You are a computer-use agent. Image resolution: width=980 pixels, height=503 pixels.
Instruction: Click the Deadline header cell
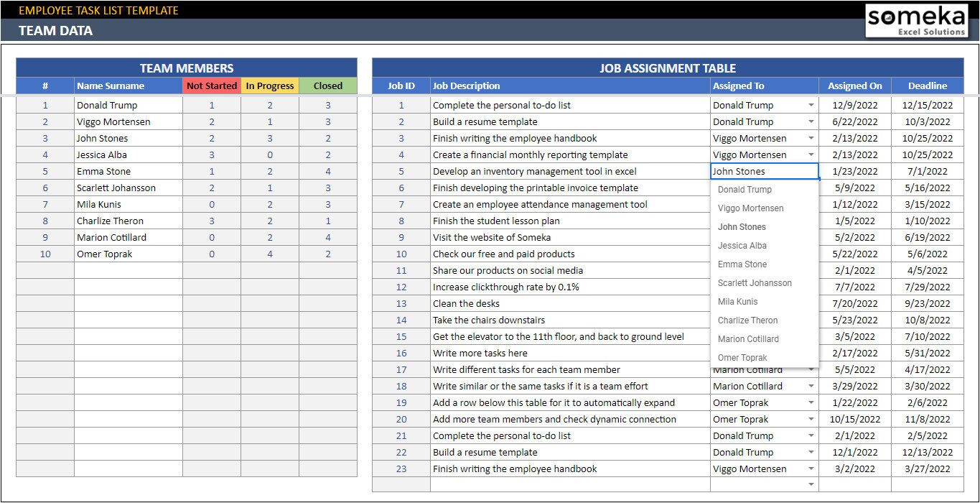[x=928, y=86]
